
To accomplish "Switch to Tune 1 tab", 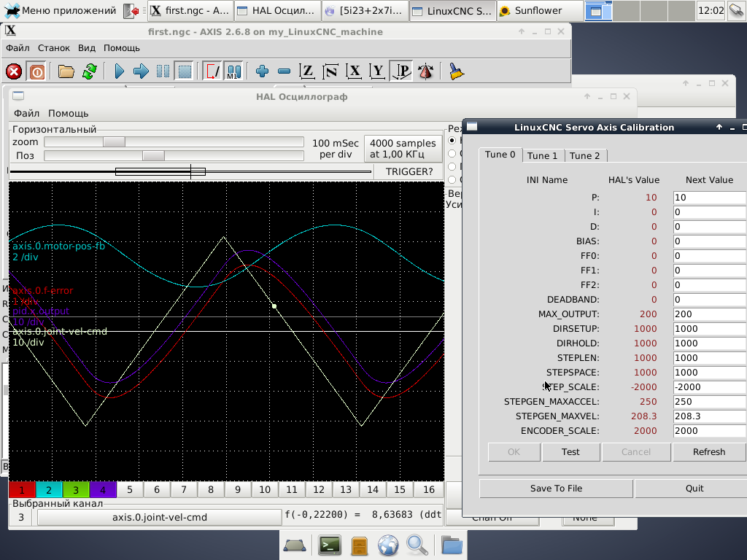I will (x=542, y=155).
